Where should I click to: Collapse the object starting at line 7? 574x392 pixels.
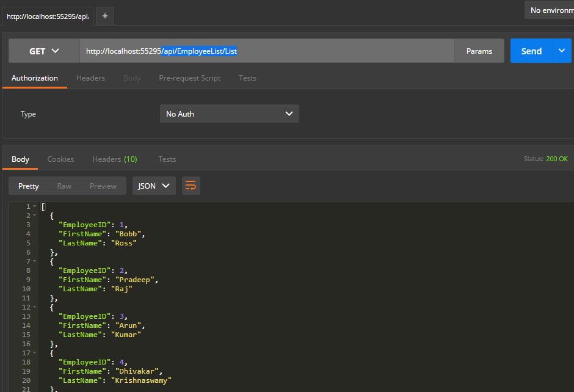pos(34,262)
